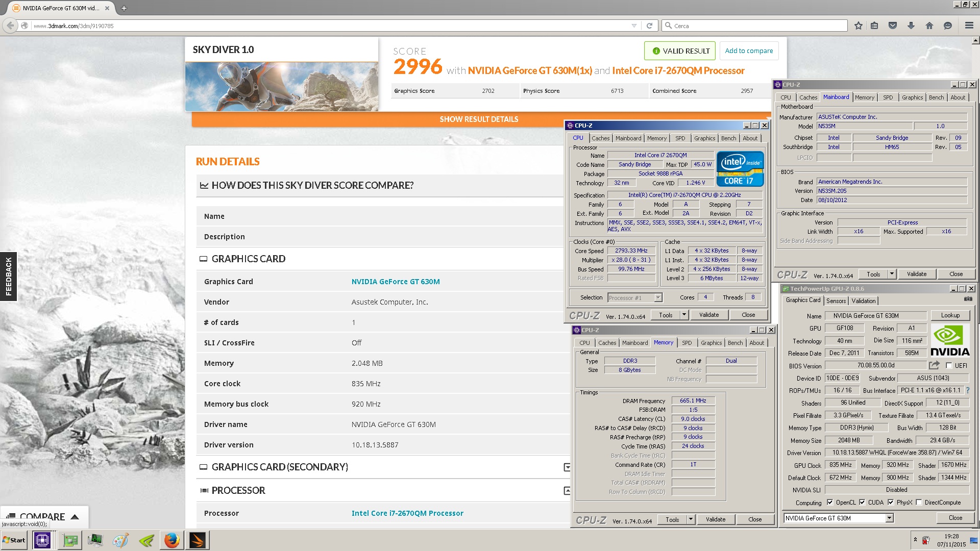This screenshot has height=551, width=980.
Task: Go to the Firefox home page
Action: click(x=929, y=26)
